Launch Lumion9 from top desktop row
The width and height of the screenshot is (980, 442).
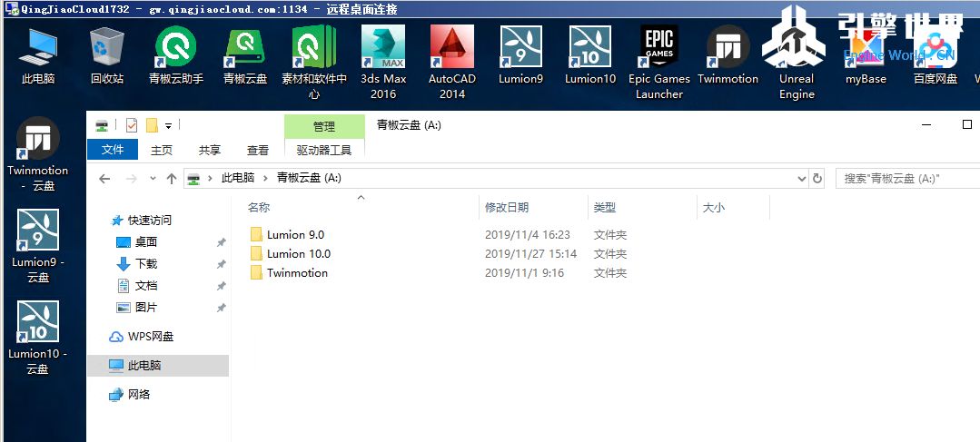(x=520, y=56)
